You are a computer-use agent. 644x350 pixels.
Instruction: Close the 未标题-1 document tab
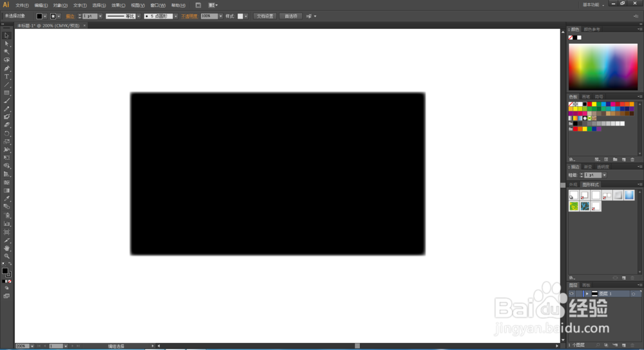[x=84, y=26]
